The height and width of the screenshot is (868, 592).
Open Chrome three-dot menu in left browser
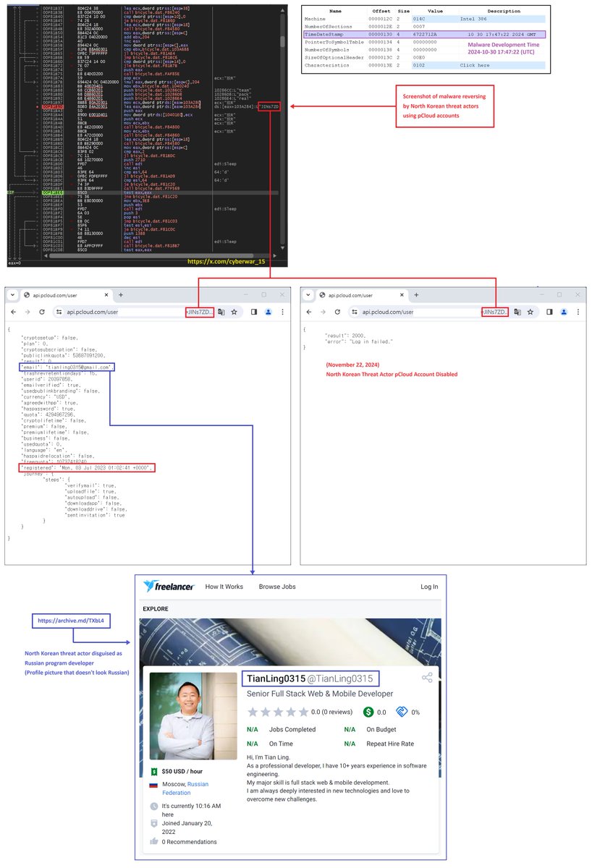pyautogui.click(x=282, y=312)
